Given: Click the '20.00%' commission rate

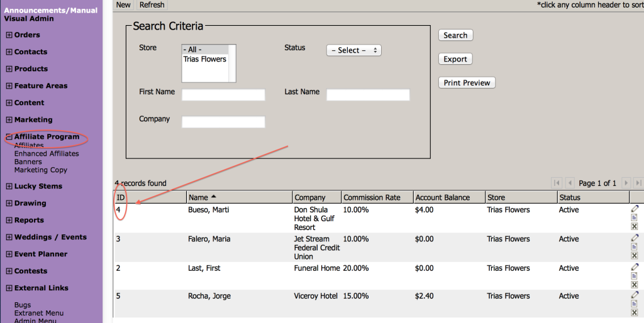Looking at the screenshot, I should coord(356,268).
